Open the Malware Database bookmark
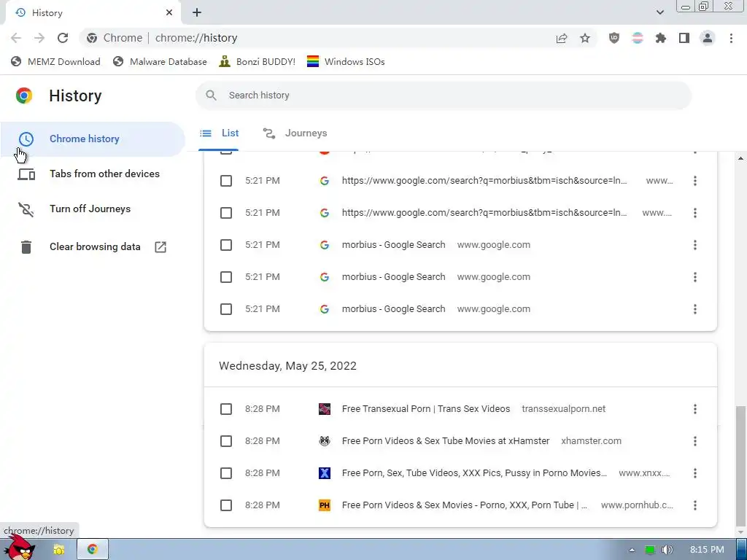Viewport: 747px width, 560px height. click(x=160, y=62)
